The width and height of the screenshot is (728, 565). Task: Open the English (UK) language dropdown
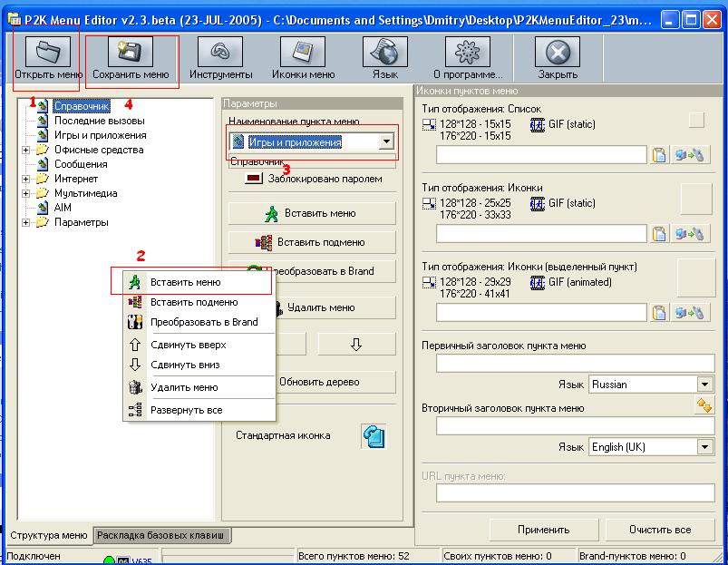tap(704, 447)
